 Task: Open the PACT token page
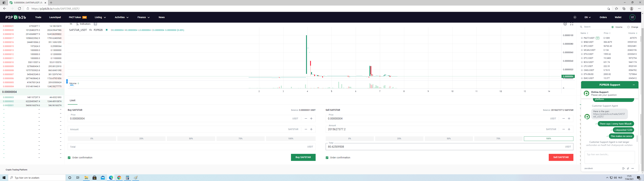(x=78, y=17)
